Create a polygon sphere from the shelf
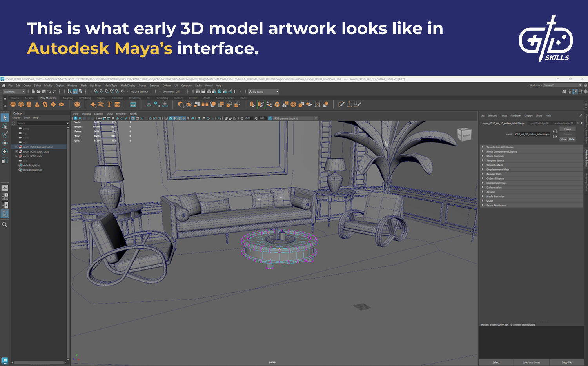The width and height of the screenshot is (588, 366). point(13,104)
